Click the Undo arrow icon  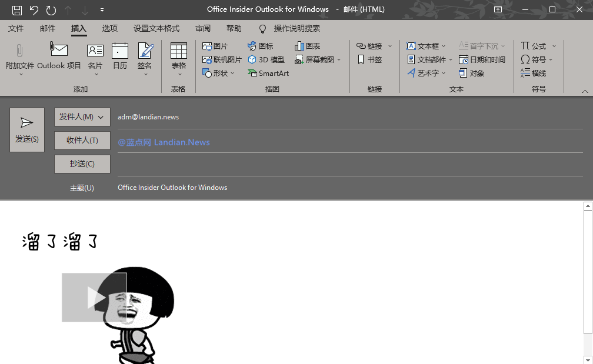[x=34, y=10]
